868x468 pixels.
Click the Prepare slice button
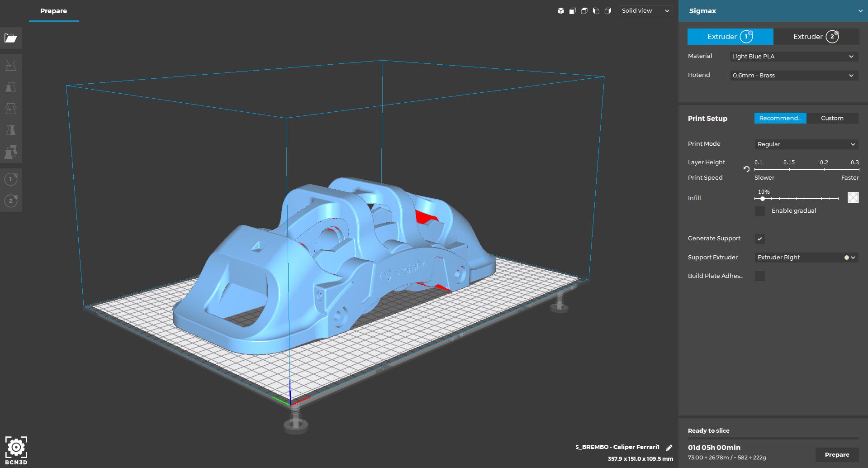tap(837, 455)
